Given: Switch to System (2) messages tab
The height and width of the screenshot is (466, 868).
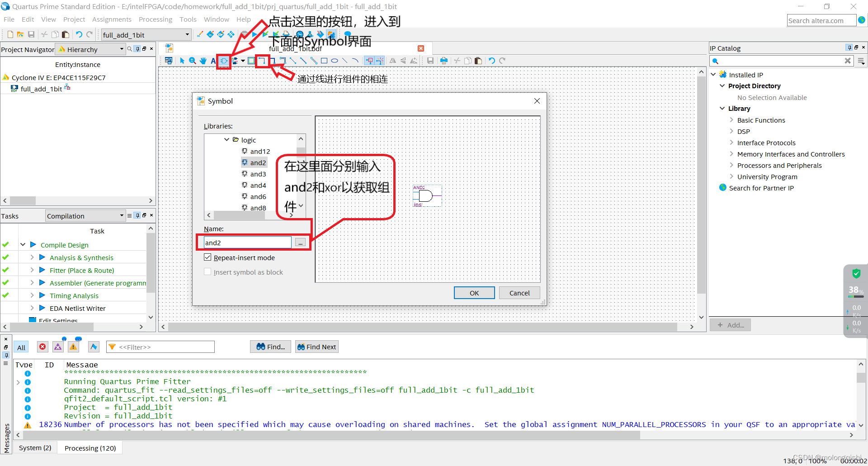Looking at the screenshot, I should pos(35,448).
